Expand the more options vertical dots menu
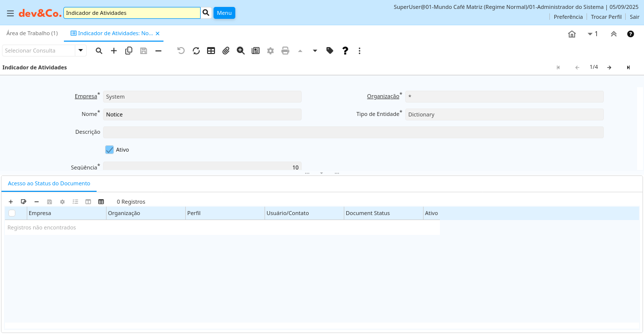 pyautogui.click(x=360, y=51)
